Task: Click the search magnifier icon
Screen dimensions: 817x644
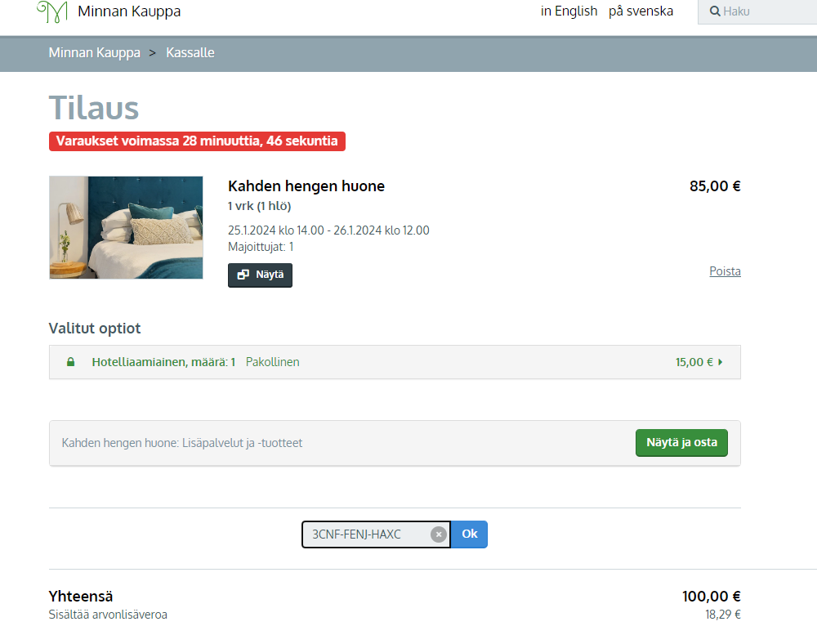Action: (x=715, y=11)
